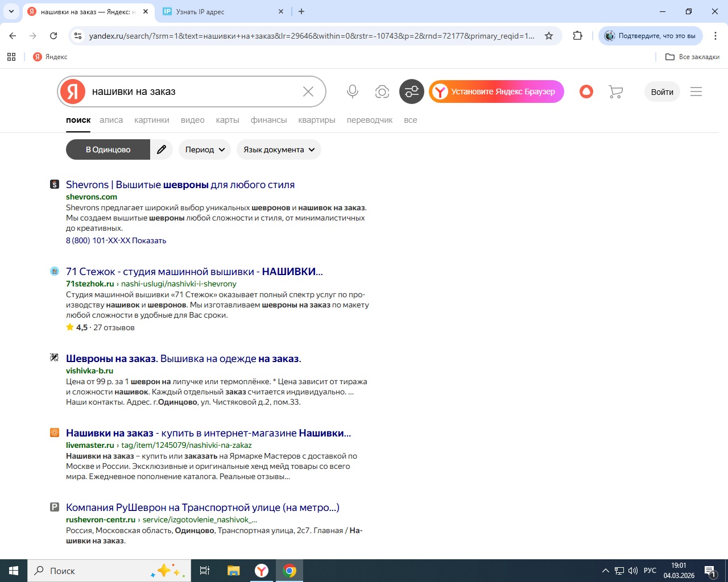Click the Yandex logo in search box
Image resolution: width=728 pixels, height=582 pixels.
[73, 92]
